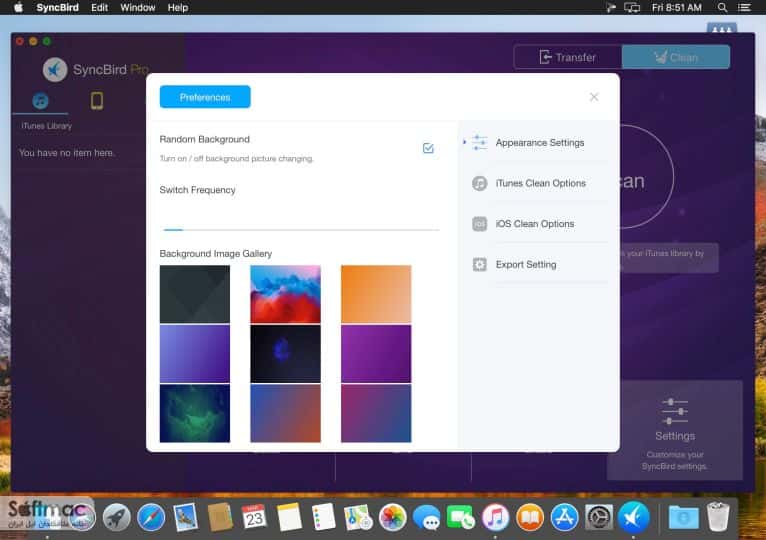This screenshot has height=540, width=766.
Task: Choose the violet-blue gradient background
Action: 194,354
